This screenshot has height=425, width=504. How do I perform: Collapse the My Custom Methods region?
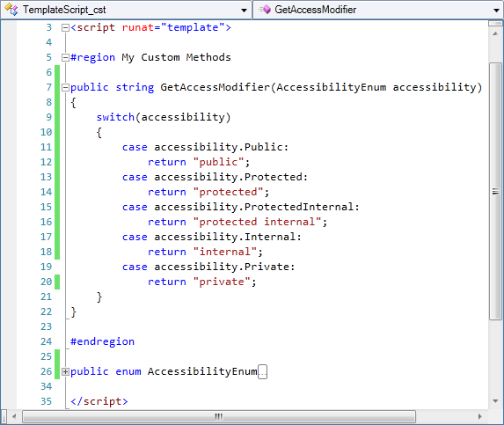click(x=65, y=57)
